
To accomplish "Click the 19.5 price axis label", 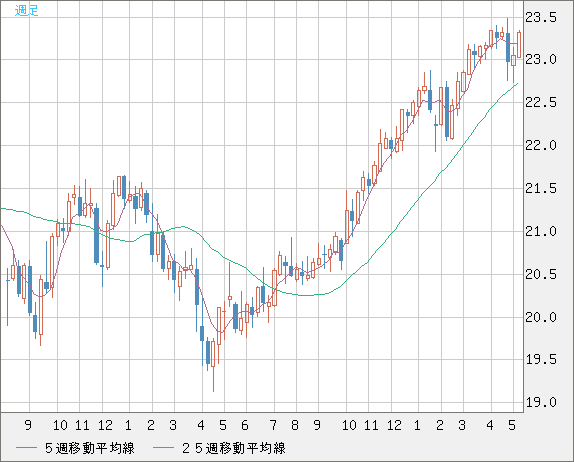I will tap(541, 359).
